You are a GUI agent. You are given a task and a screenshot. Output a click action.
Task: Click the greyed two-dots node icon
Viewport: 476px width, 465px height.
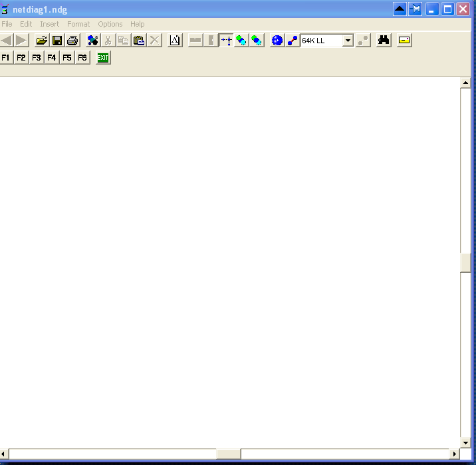coord(363,40)
